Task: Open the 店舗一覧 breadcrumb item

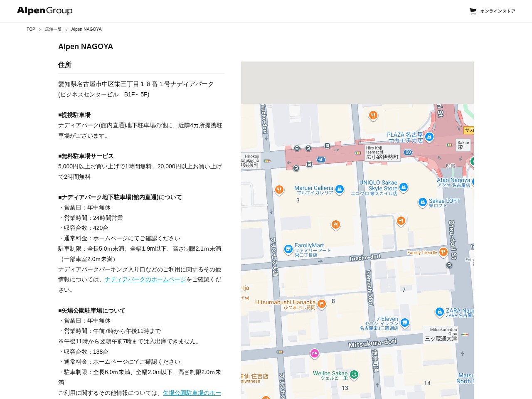Action: click(53, 29)
